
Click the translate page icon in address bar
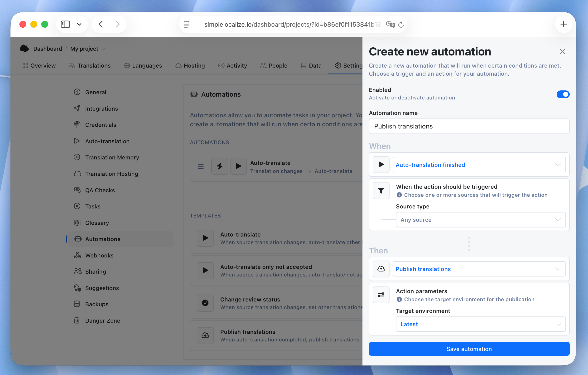(x=390, y=25)
